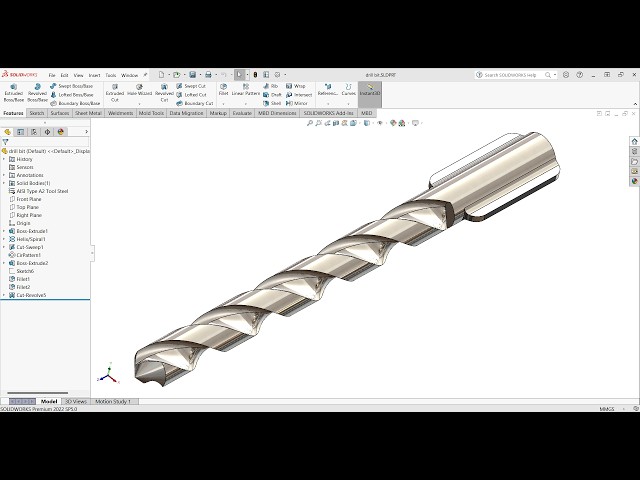Open ConfigurationManager tab in left panel
Viewport: 640px width, 480px height.
point(34,132)
